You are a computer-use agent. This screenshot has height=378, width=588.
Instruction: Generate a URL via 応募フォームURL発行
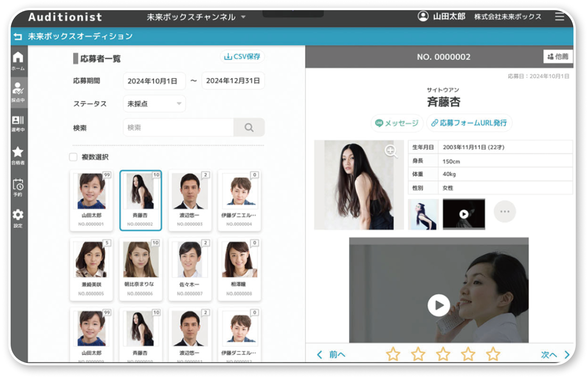pos(469,123)
